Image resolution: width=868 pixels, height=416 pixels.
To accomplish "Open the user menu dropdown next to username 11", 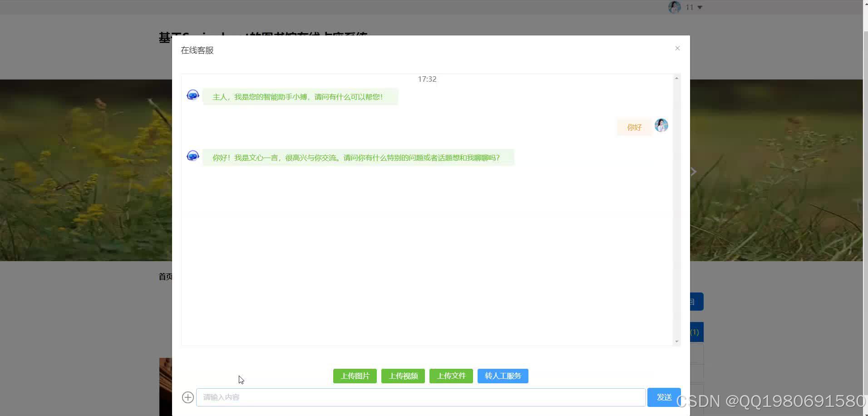I will click(700, 7).
